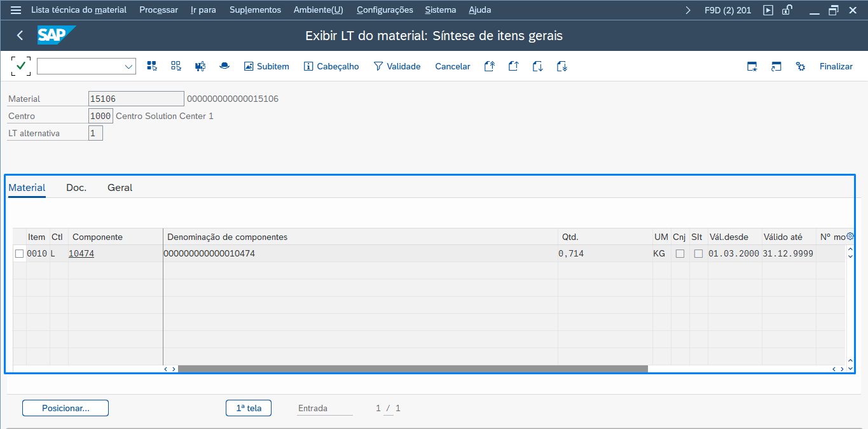868x429 pixels.
Task: Open the Cabeçalho header info
Action: pyautogui.click(x=331, y=66)
